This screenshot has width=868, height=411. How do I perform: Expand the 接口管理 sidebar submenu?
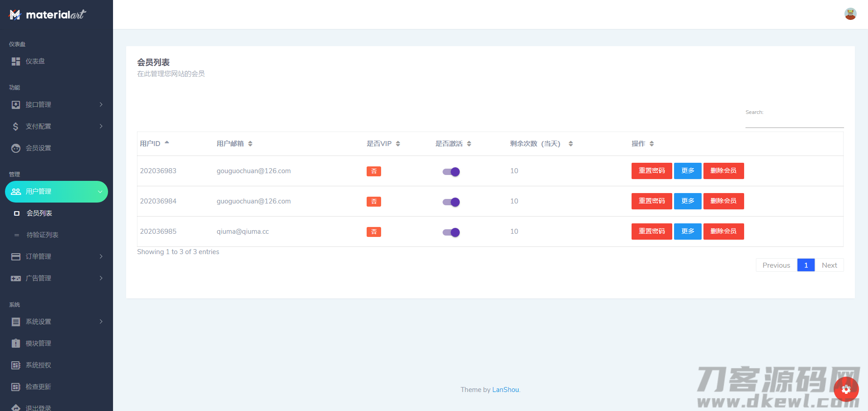point(101,105)
